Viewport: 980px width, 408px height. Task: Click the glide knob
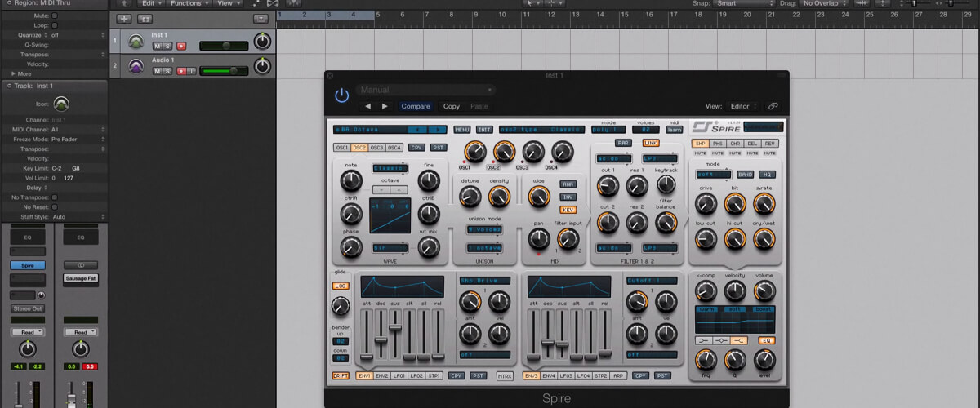(x=340, y=307)
